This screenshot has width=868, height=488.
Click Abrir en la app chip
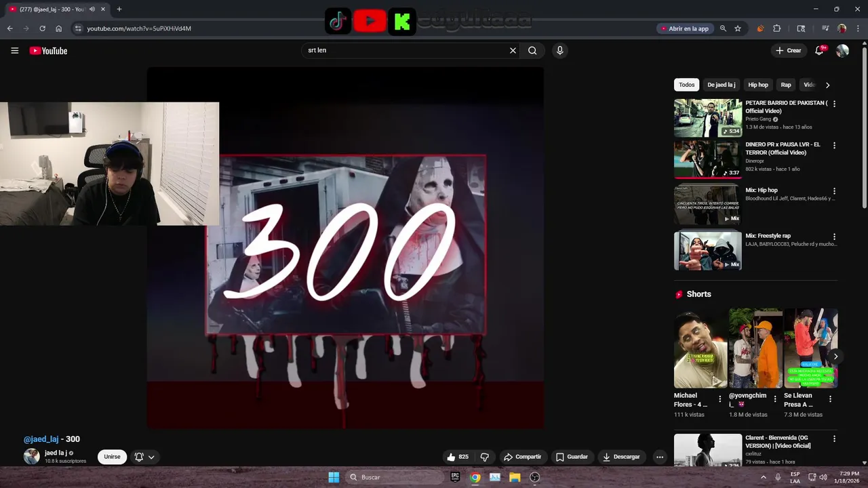click(x=685, y=28)
